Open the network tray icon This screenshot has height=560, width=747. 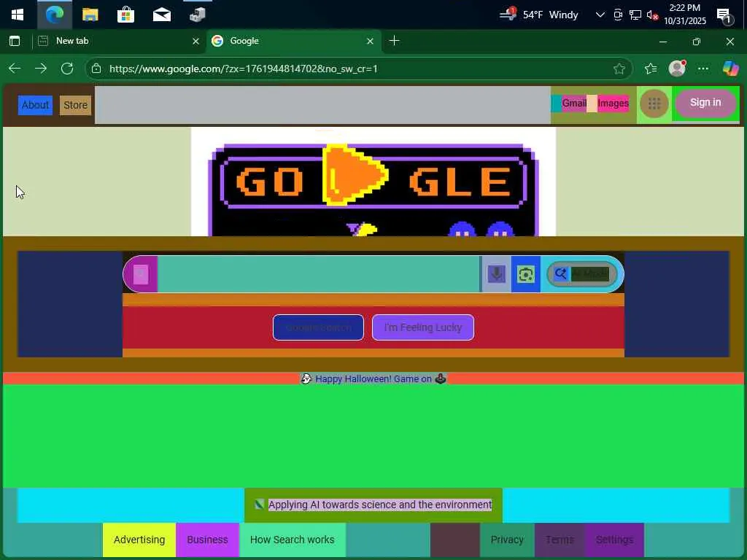(635, 15)
